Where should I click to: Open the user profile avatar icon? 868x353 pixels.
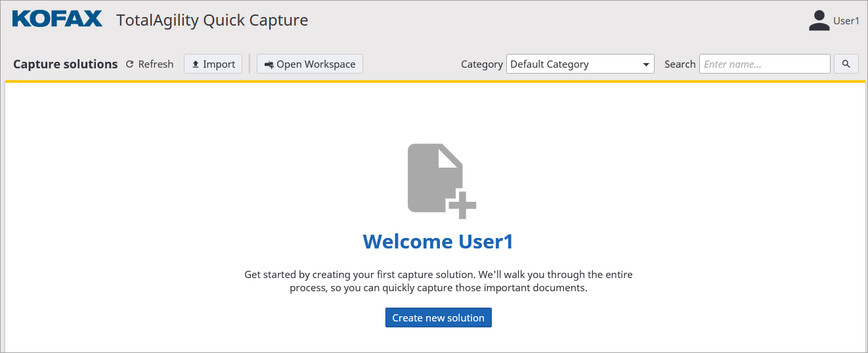pyautogui.click(x=819, y=20)
